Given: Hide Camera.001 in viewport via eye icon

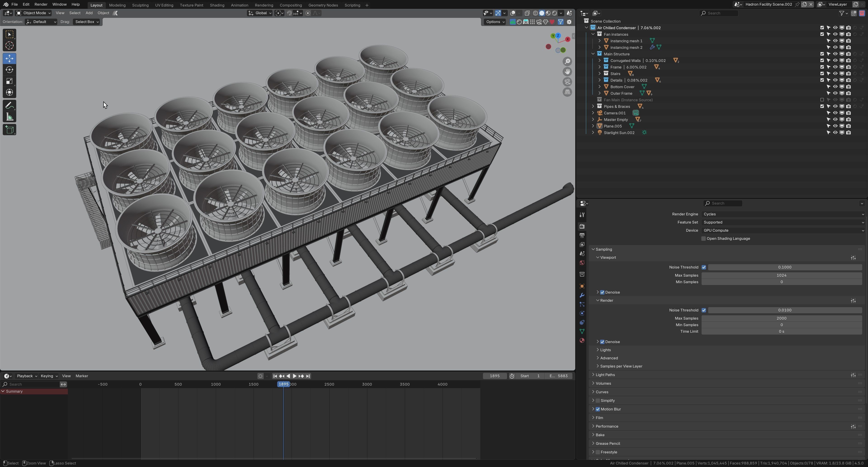Looking at the screenshot, I should tap(835, 113).
